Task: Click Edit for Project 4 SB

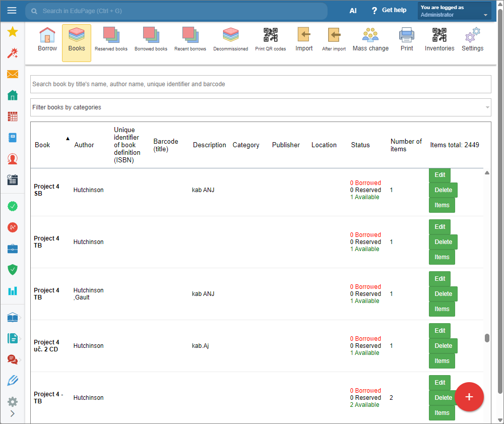Action: 439,175
